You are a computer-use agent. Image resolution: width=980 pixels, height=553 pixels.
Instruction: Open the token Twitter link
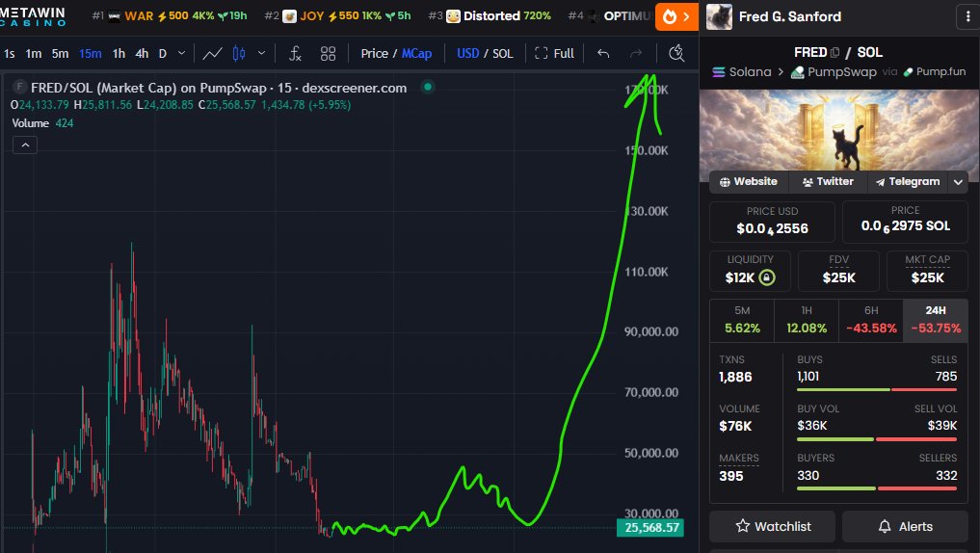[828, 181]
